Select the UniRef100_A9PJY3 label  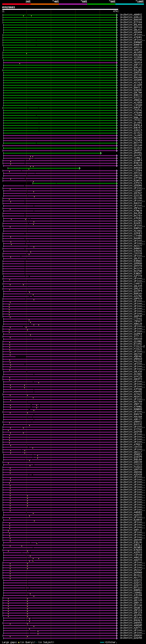131,65
